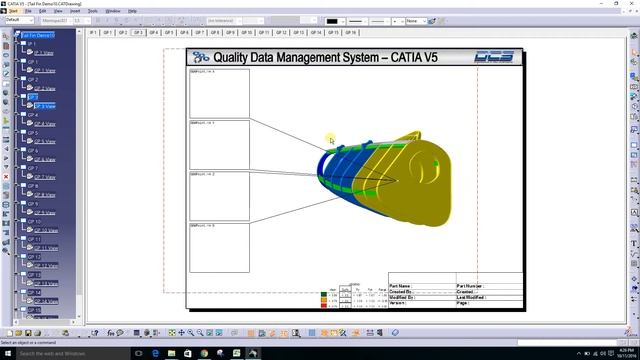The height and width of the screenshot is (360, 640).
Task: Open the black color dropdown arrow
Action: [x=342, y=21]
